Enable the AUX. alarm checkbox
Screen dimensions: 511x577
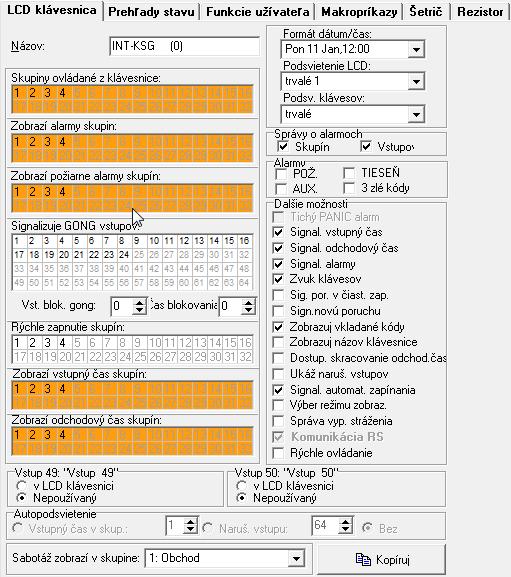pos(281,189)
